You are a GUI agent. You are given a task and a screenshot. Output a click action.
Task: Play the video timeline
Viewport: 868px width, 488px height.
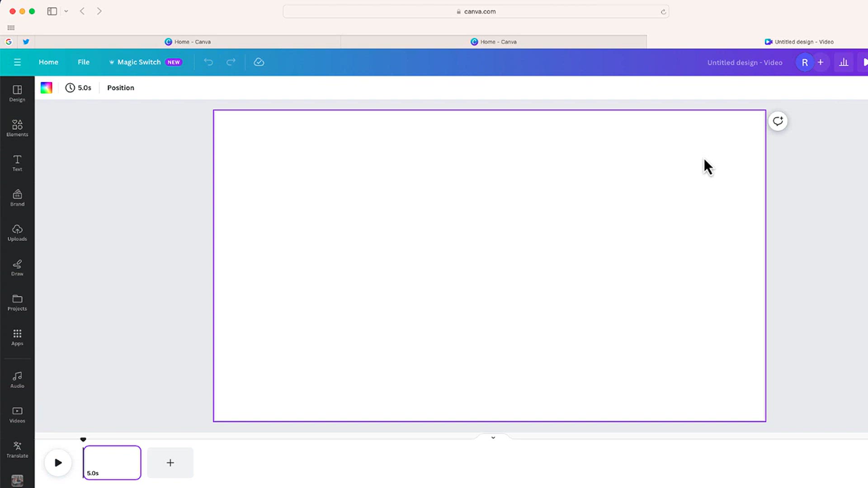click(58, 463)
